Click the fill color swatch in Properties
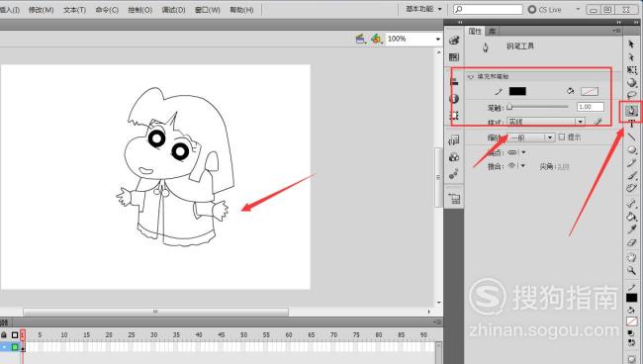 pyautogui.click(x=590, y=91)
